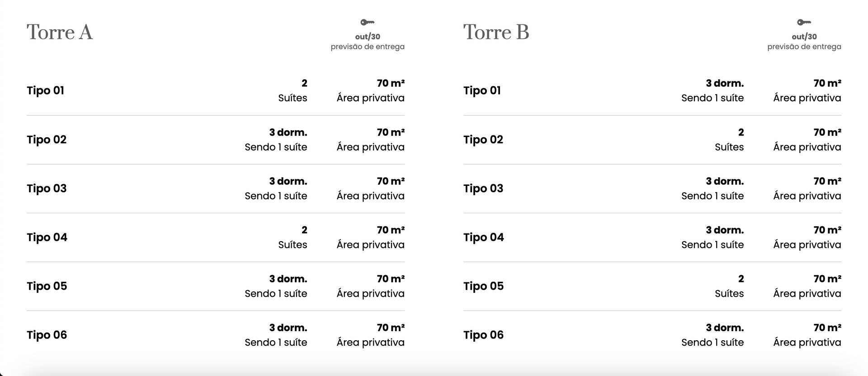Open Tipo 04 in Torre B
This screenshot has height=376, width=868.
coord(484,237)
